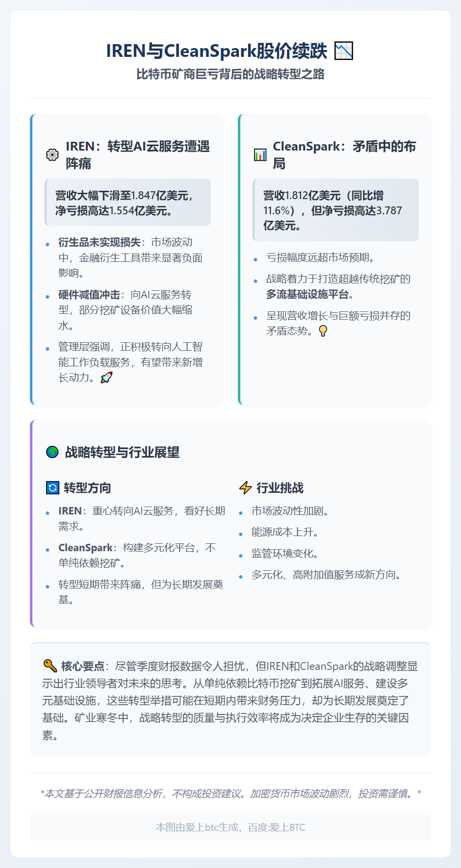Click the subheading 行业挑战

tap(280, 488)
